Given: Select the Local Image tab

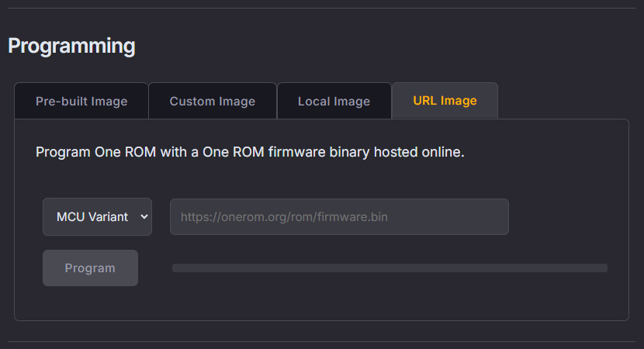Looking at the screenshot, I should [334, 101].
